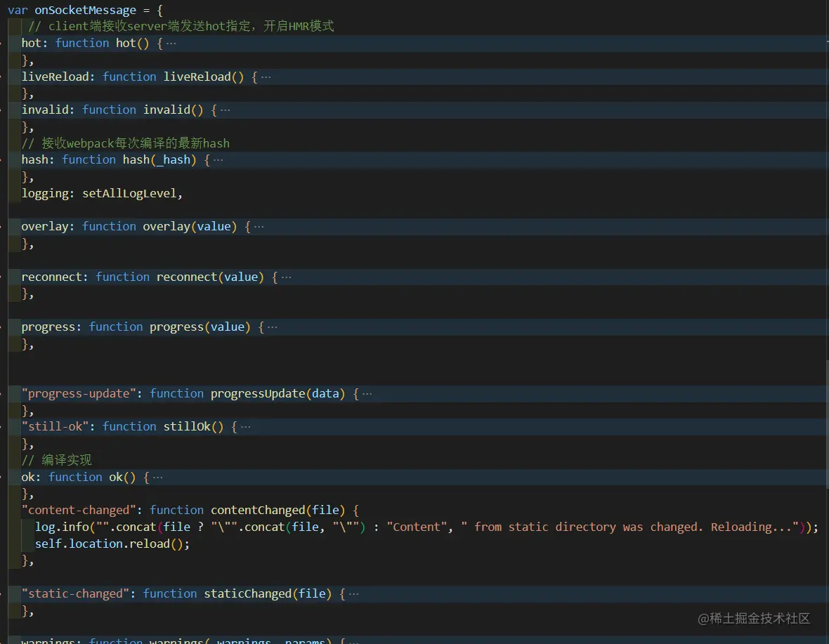829x644 pixels.
Task: Click the "content-changed" string key
Action: [x=78, y=511]
